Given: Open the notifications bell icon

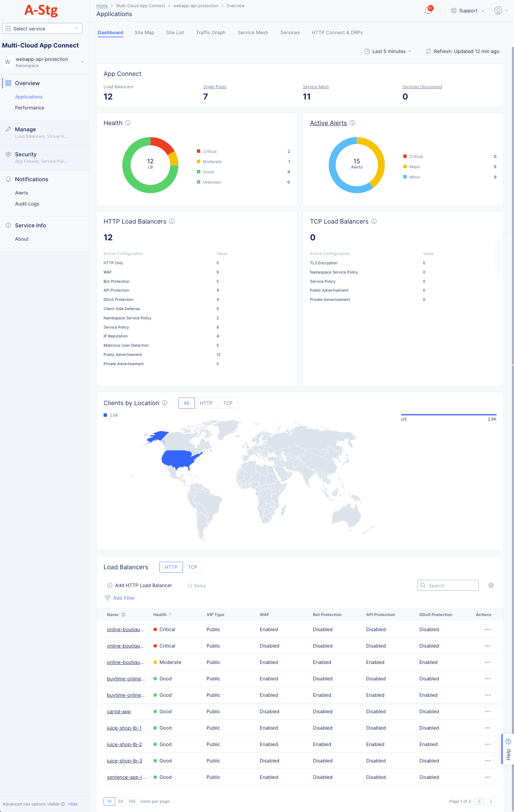Looking at the screenshot, I should coord(428,11).
